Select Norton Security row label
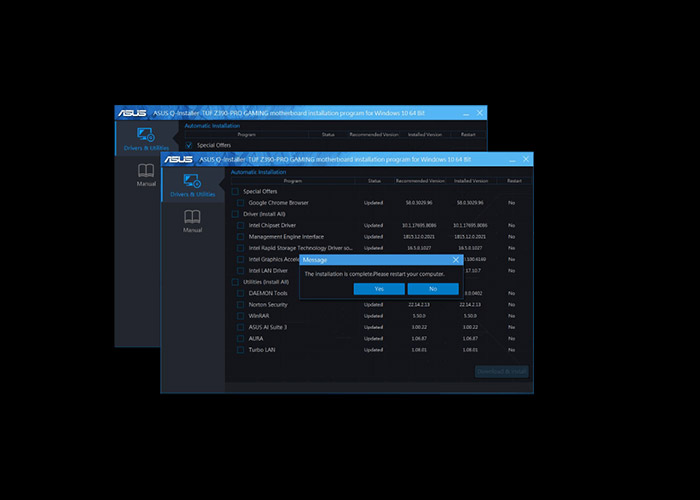The height and width of the screenshot is (500, 700). point(268,304)
